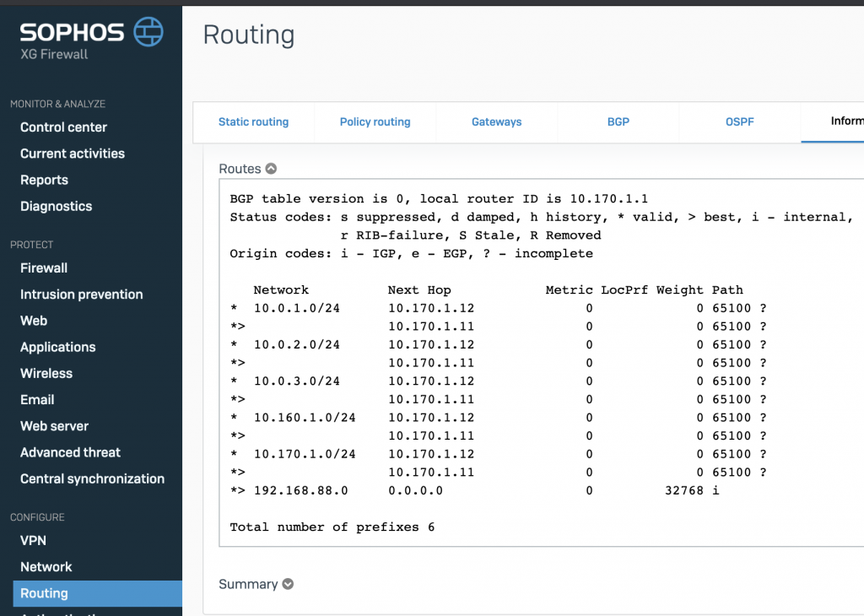Click the Path column header
This screenshot has height=616, width=864.
coord(727,289)
